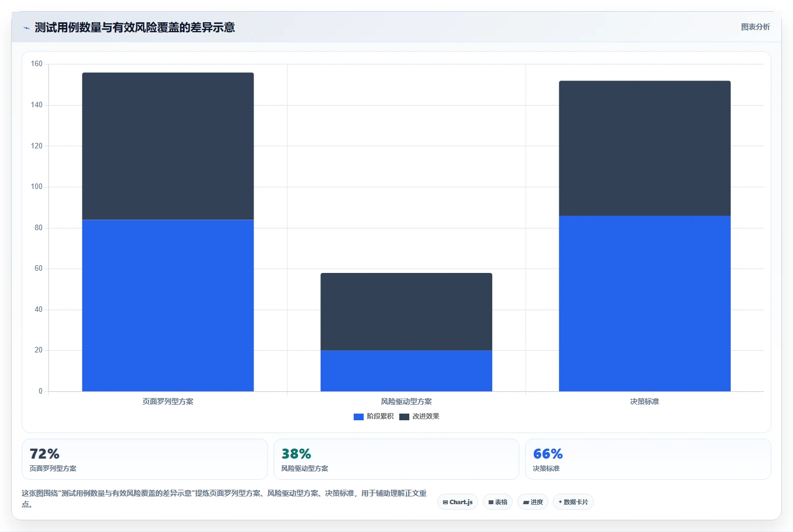Click the 决策标准 caption under 66%

click(x=546, y=469)
